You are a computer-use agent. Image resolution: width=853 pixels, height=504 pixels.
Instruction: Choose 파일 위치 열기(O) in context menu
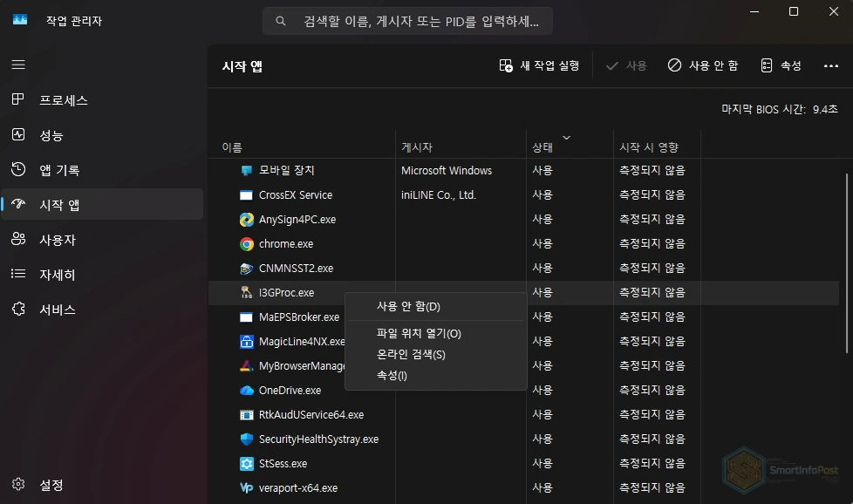click(435, 333)
